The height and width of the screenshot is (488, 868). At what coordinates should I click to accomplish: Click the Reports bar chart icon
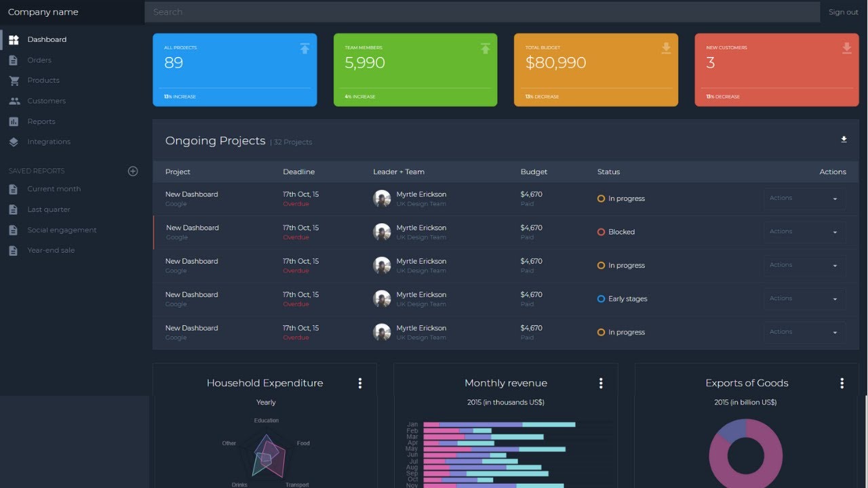(14, 122)
